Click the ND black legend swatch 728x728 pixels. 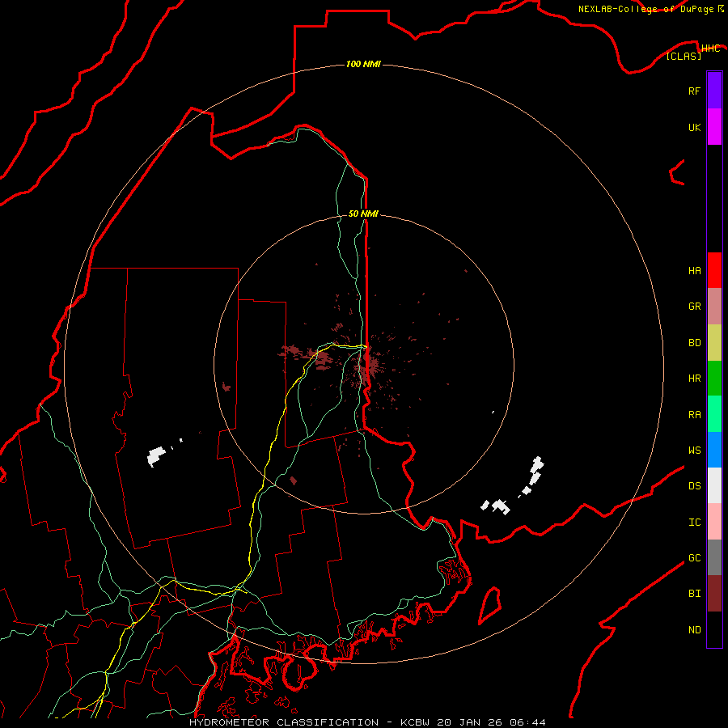714,629
